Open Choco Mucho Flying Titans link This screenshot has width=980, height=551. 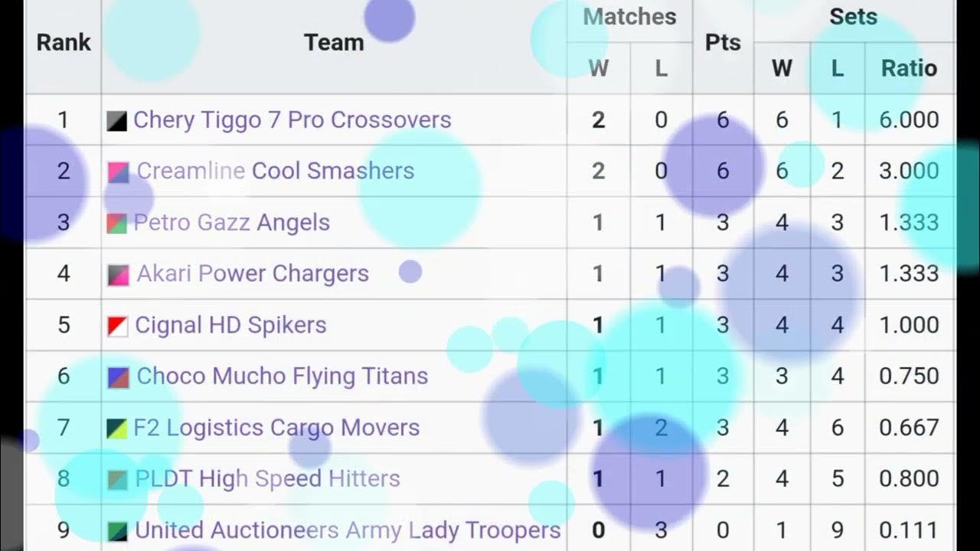282,377
